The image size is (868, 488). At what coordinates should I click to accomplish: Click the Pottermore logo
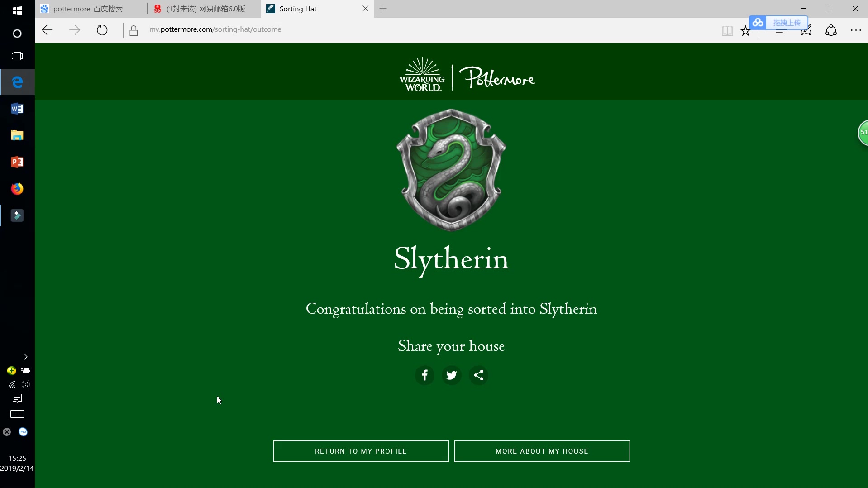pyautogui.click(x=497, y=77)
